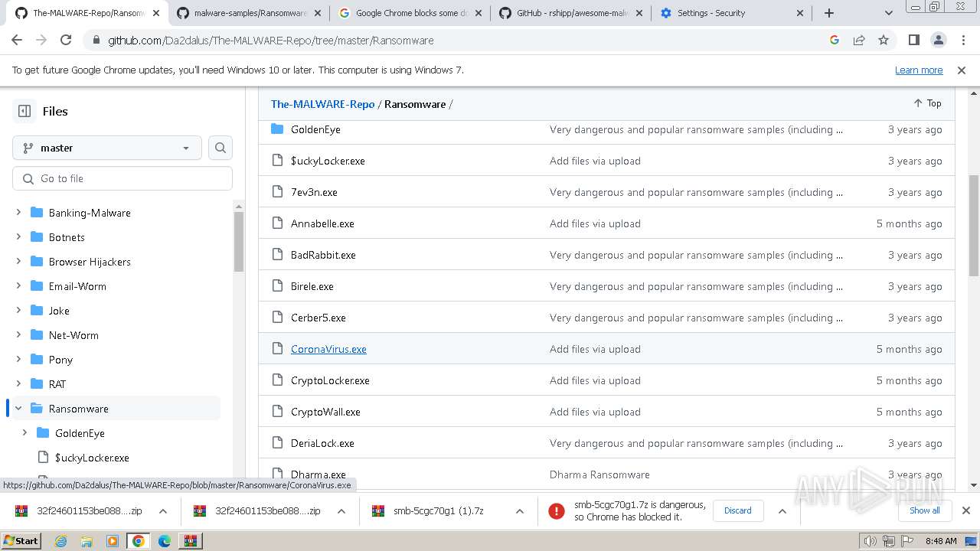Screen dimensions: 980x551
Task: Click Dharma Ransomware commit message
Action: point(599,474)
